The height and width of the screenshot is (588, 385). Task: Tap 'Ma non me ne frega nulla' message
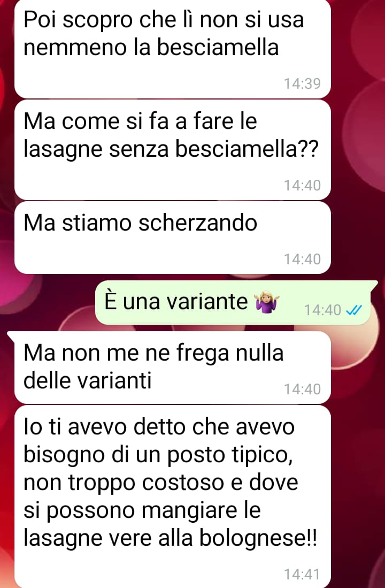point(172,368)
